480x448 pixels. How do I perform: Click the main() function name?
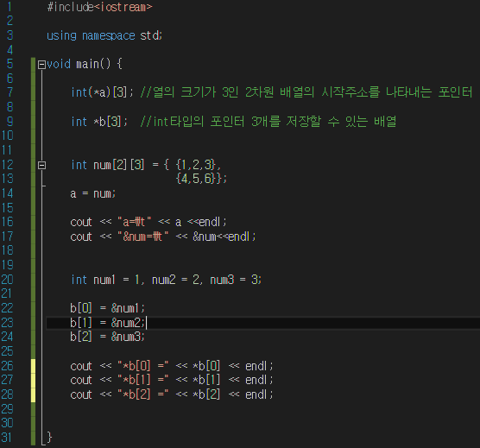93,64
